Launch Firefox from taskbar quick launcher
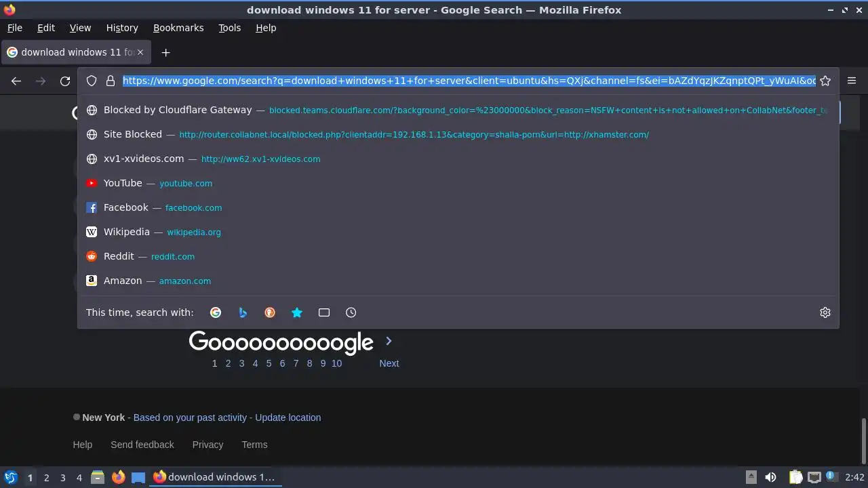Screen dimensions: 868x488 click(x=118, y=477)
